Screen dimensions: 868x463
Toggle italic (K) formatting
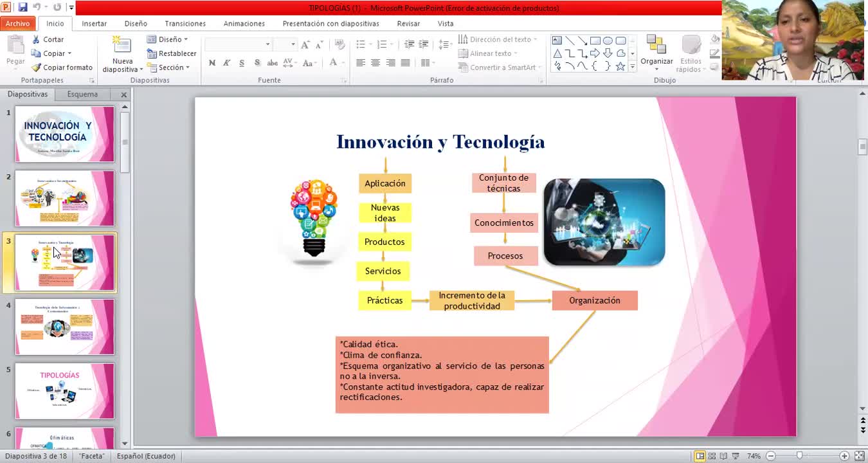click(227, 63)
